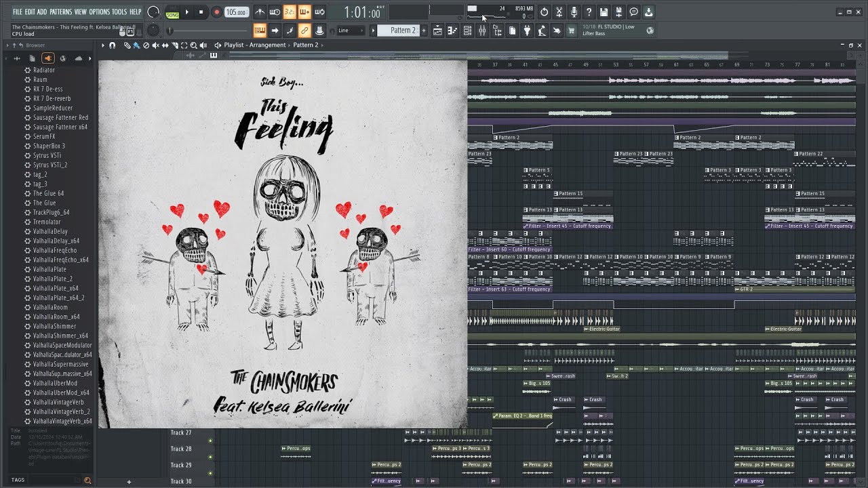Open the playlist options arrow menu
The image size is (868, 488).
103,45
